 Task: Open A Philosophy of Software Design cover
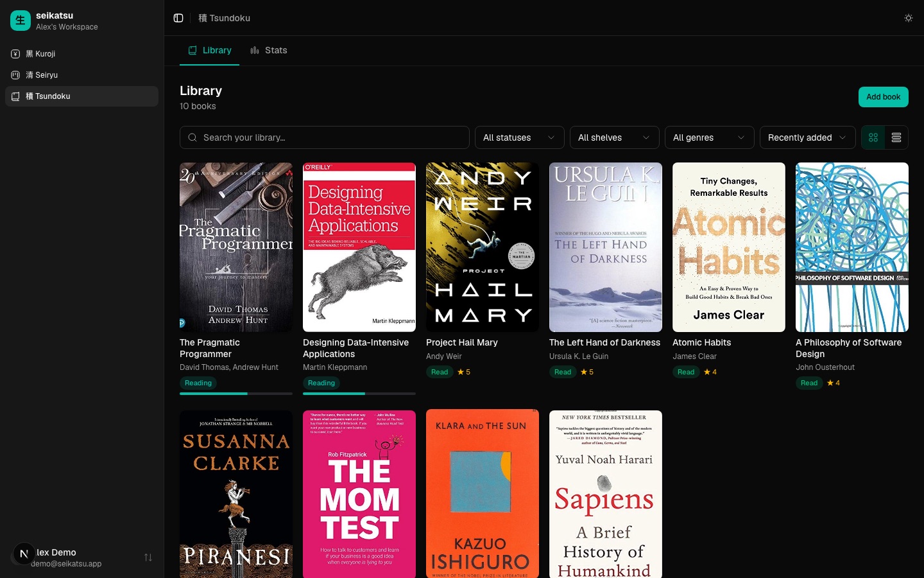852,247
